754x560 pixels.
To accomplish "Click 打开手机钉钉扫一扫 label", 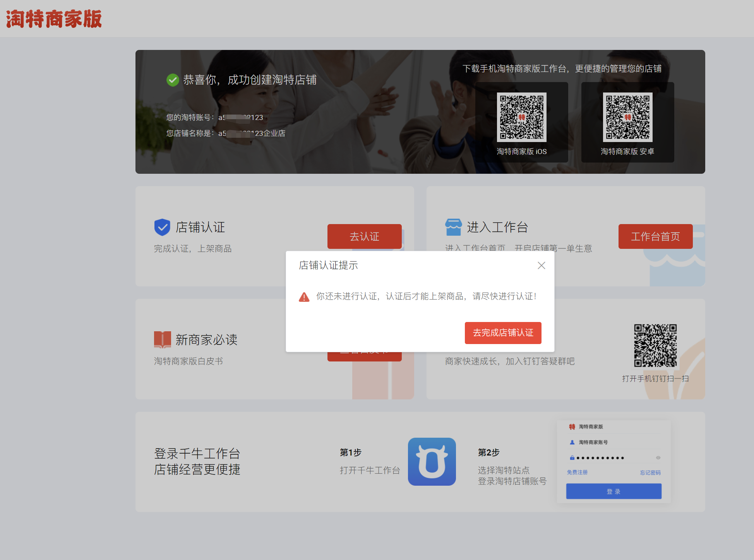I will [x=655, y=378].
